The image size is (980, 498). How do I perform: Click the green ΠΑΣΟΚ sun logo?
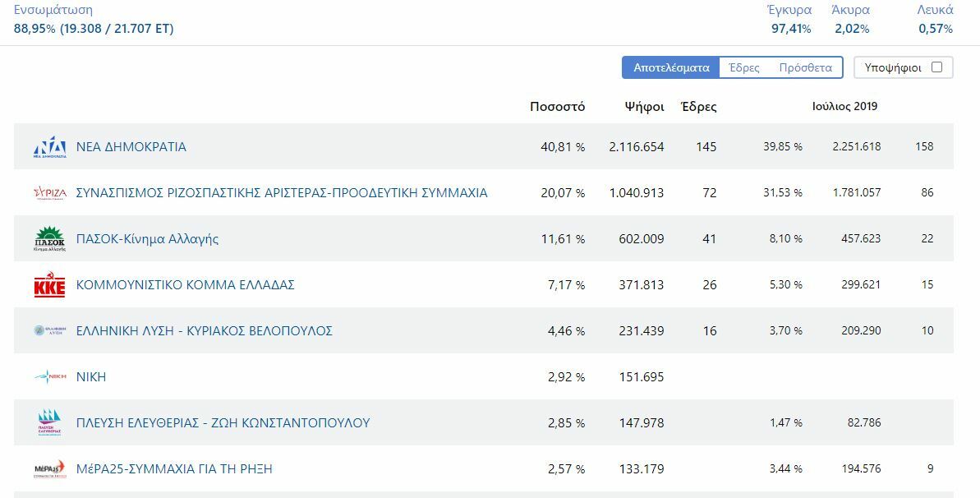point(49,239)
